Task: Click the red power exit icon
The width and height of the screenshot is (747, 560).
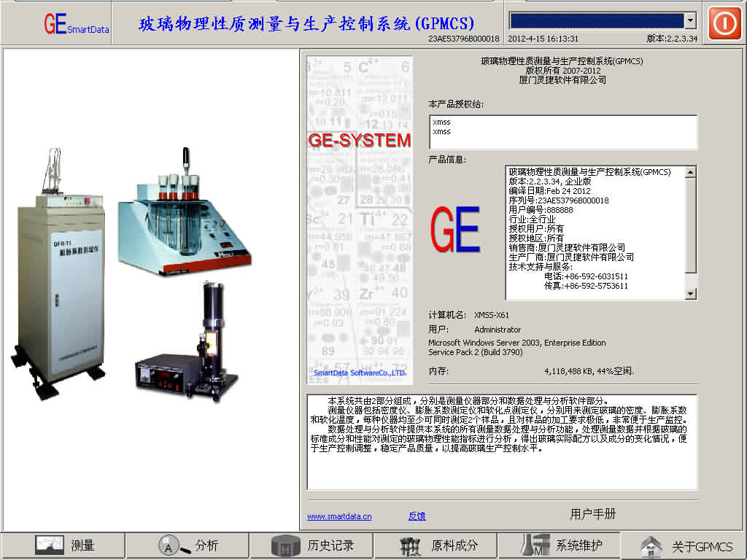Action: coord(724,23)
